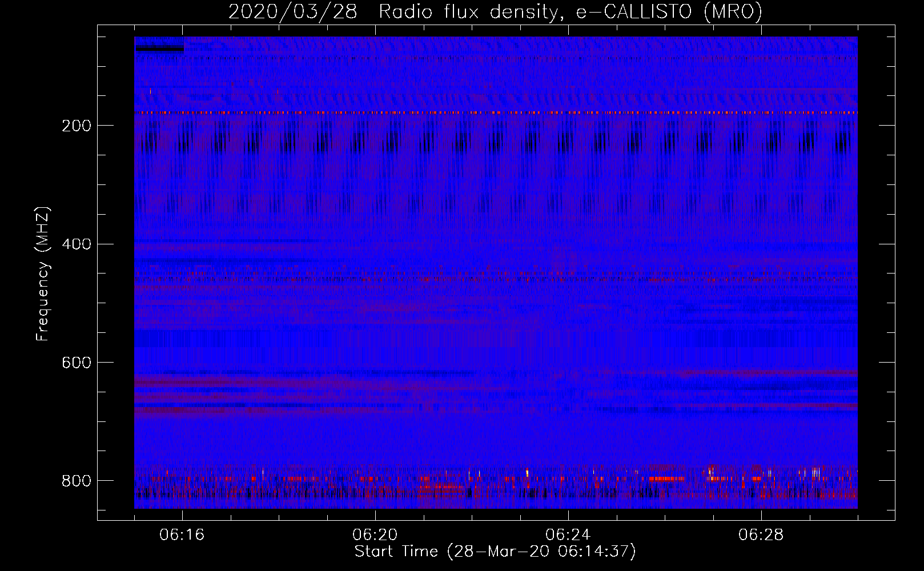
Task: Click the 06:28 time tick label
Action: (761, 535)
